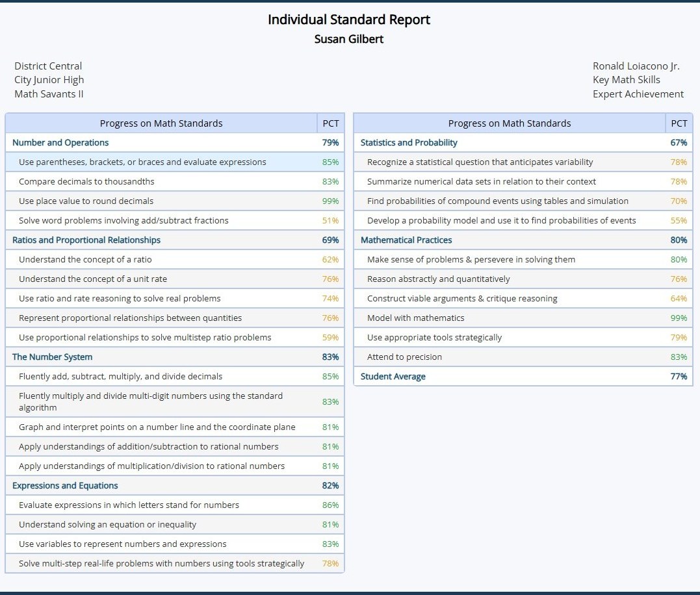Click 'Solve multi-step real-life problems' row
Viewport: 700px width, 595px height.
175,563
